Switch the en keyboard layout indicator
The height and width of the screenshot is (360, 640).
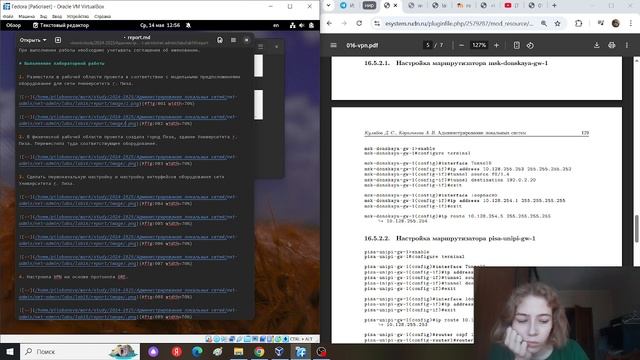(276, 25)
